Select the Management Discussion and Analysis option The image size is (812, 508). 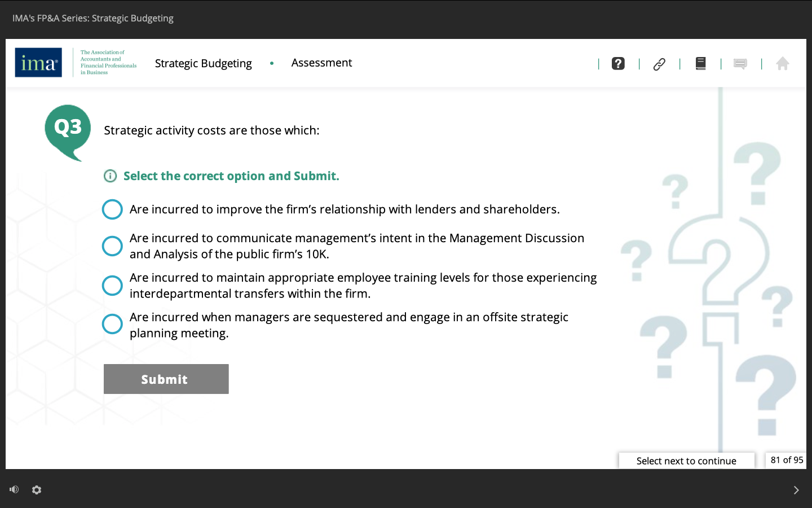[x=112, y=246]
